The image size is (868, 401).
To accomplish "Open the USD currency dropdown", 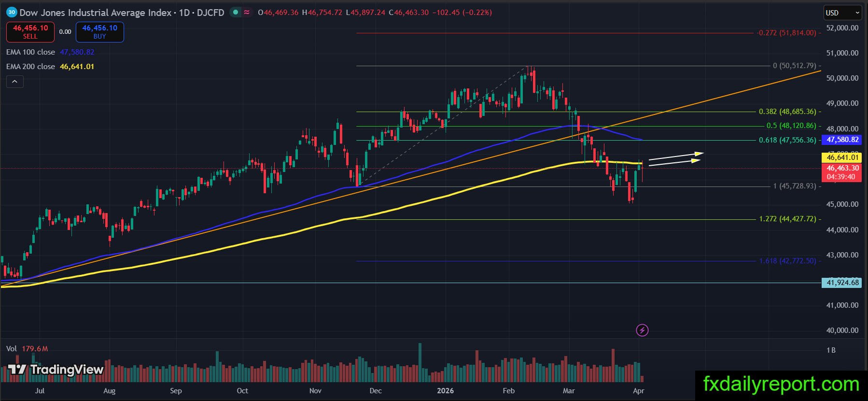I will point(842,13).
